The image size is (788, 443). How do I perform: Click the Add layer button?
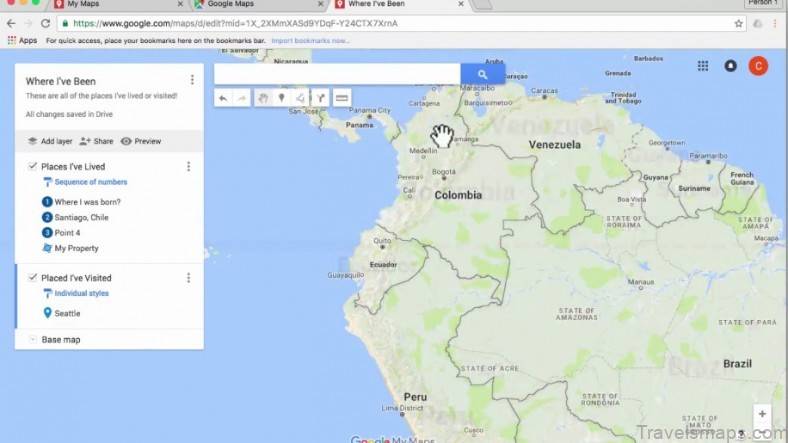(49, 141)
